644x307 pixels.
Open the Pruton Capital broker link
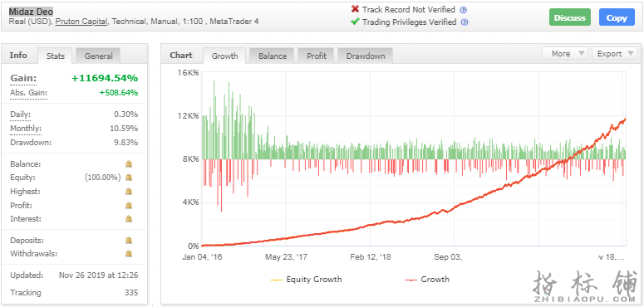pos(81,22)
